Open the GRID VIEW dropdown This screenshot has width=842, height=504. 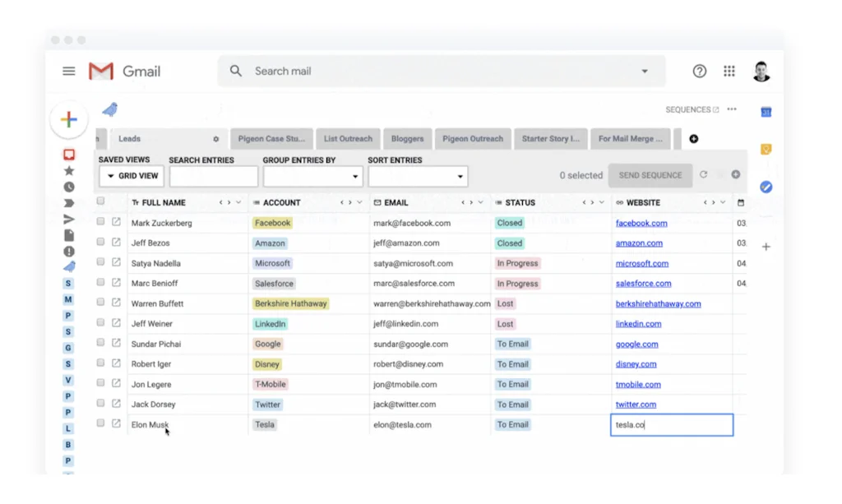pyautogui.click(x=131, y=175)
